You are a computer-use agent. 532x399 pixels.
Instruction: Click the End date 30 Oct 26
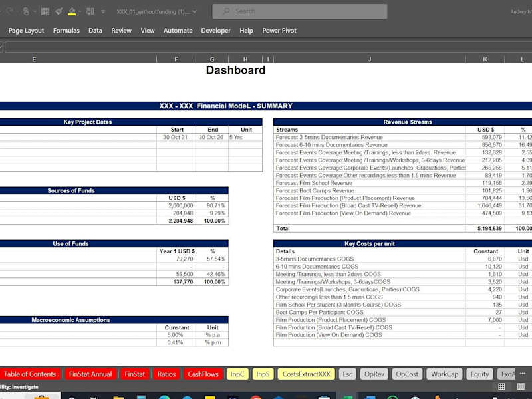pyautogui.click(x=211, y=137)
